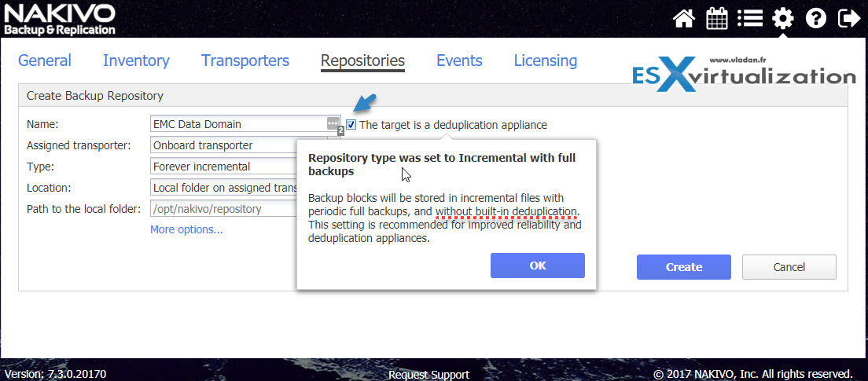Click the Create button
This screenshot has width=868, height=381.
[x=684, y=267]
